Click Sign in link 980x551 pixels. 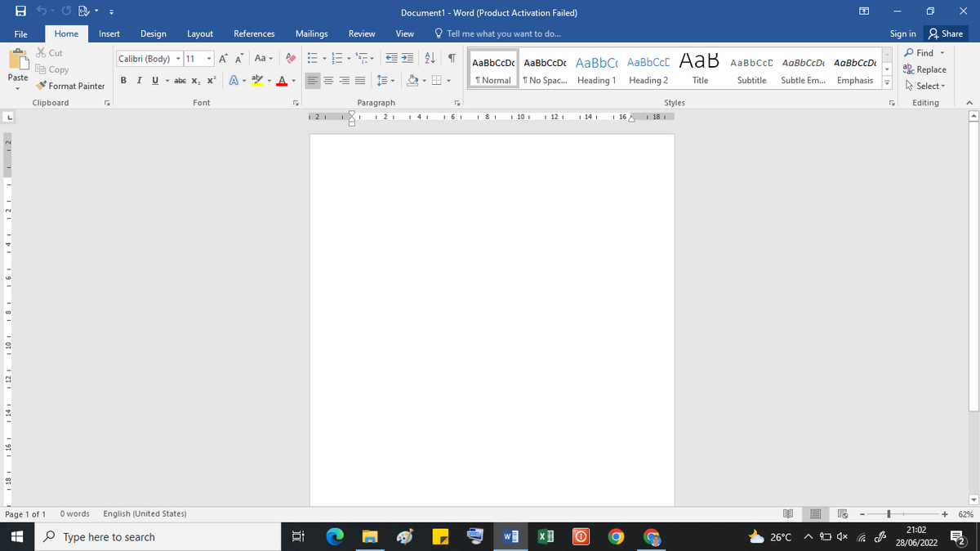click(902, 33)
